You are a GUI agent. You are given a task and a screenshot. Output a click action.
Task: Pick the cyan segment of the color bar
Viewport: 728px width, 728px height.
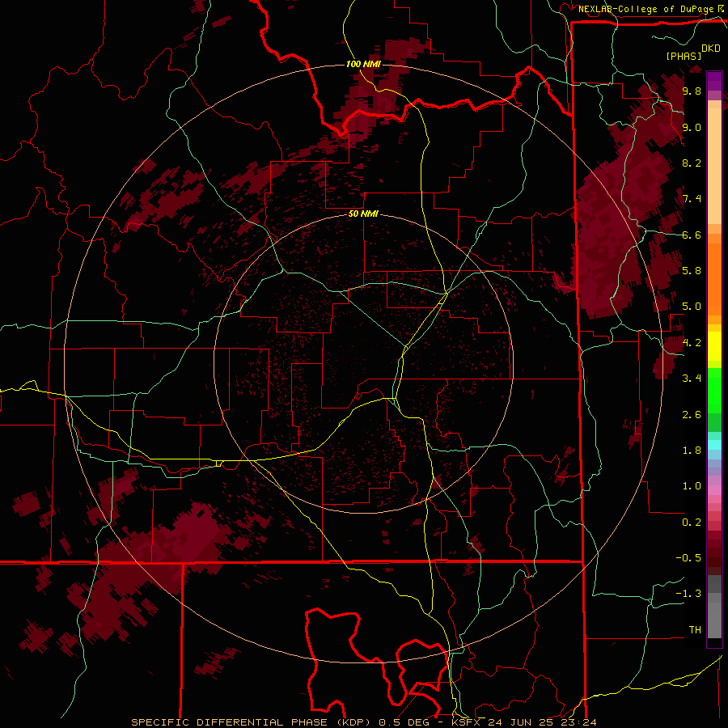[x=714, y=445]
